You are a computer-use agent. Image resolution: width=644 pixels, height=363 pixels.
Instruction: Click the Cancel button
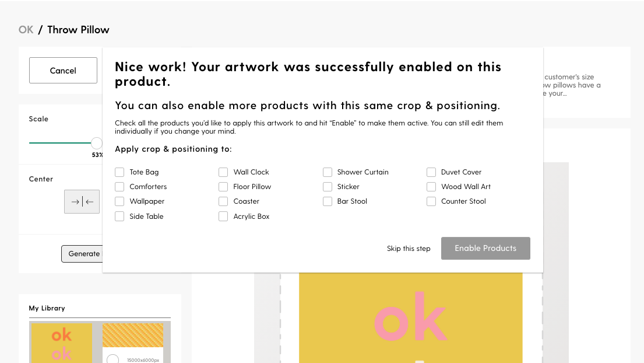(x=64, y=70)
